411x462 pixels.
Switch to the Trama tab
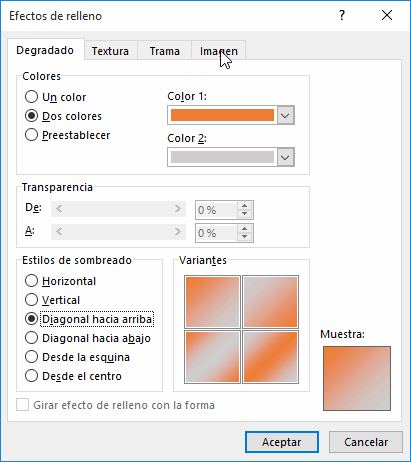coord(164,51)
